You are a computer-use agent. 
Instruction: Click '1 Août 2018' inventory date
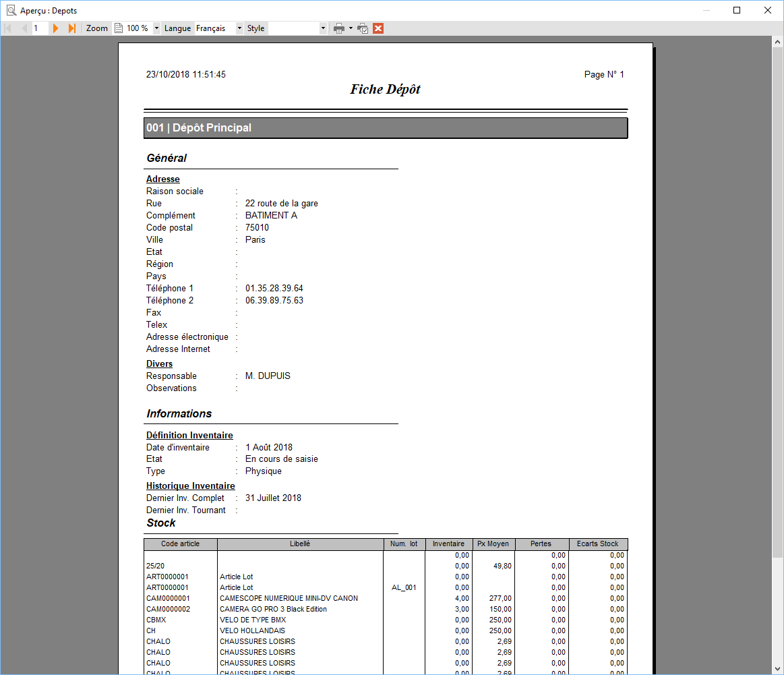coord(269,448)
